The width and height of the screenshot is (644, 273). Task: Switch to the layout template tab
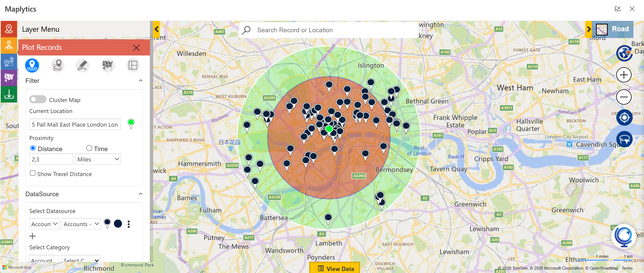coord(133,65)
